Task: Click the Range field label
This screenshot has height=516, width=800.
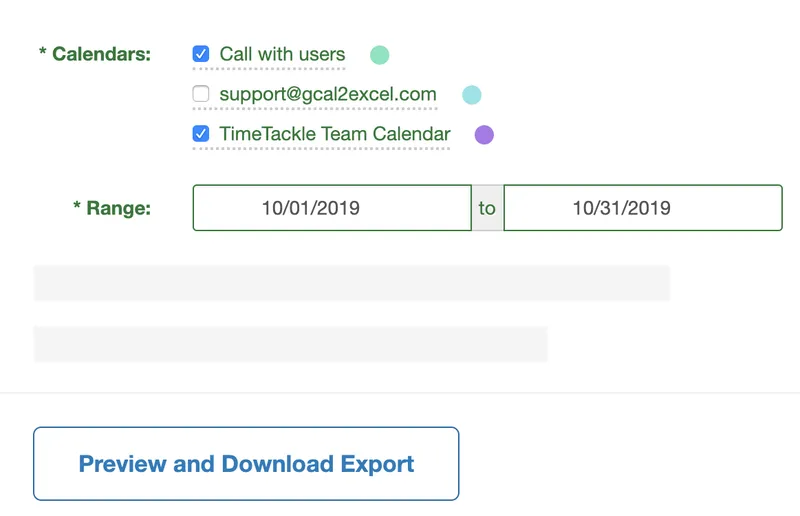Action: pyautogui.click(x=118, y=208)
